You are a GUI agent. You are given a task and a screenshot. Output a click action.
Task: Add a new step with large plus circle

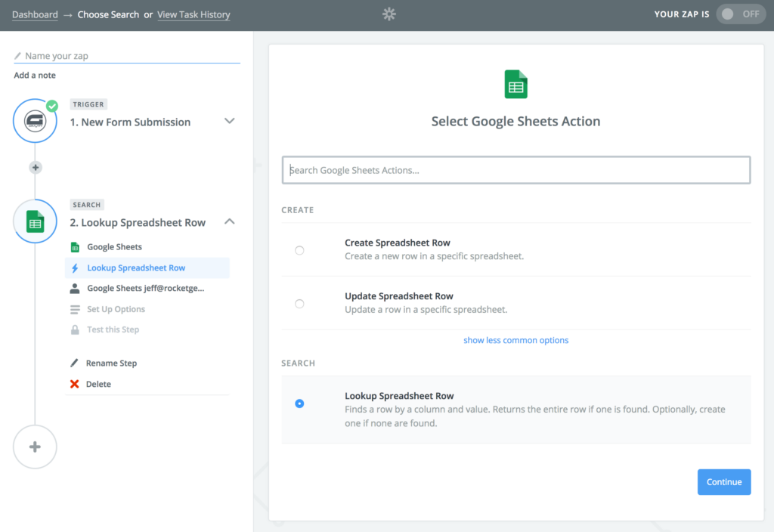pos(35,447)
